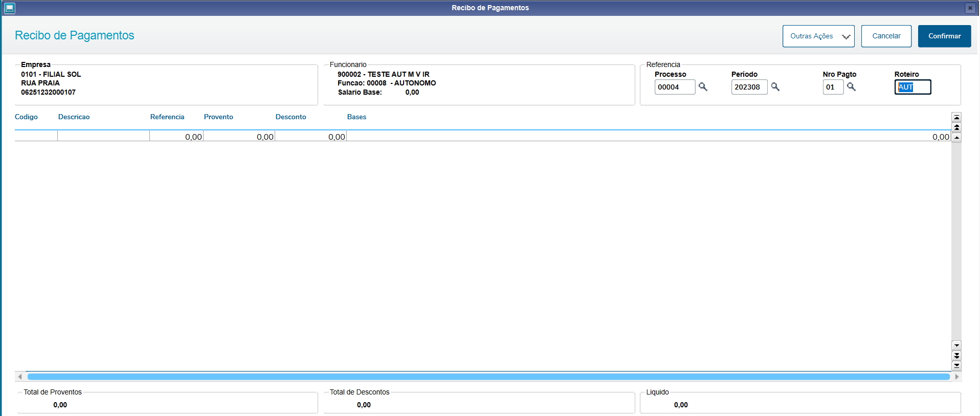
Task: Page down in the grid with double arrow
Action: [956, 356]
